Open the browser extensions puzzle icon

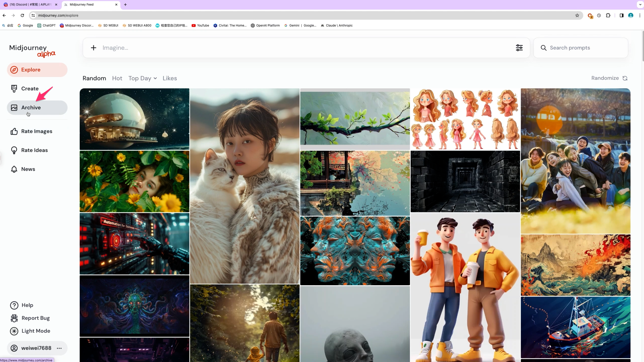pyautogui.click(x=608, y=15)
